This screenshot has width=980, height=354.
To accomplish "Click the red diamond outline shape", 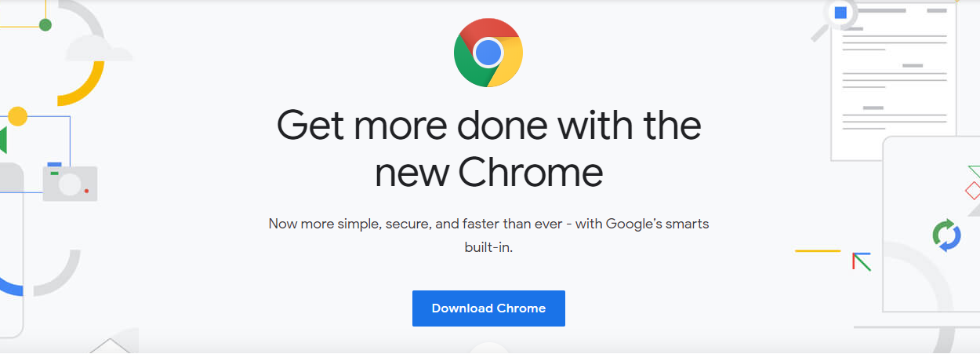I will (x=973, y=190).
